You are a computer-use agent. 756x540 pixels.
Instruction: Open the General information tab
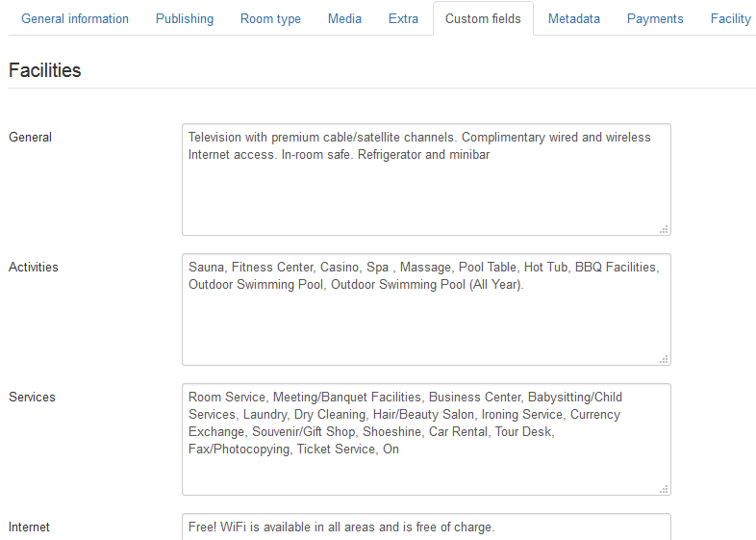point(75,19)
